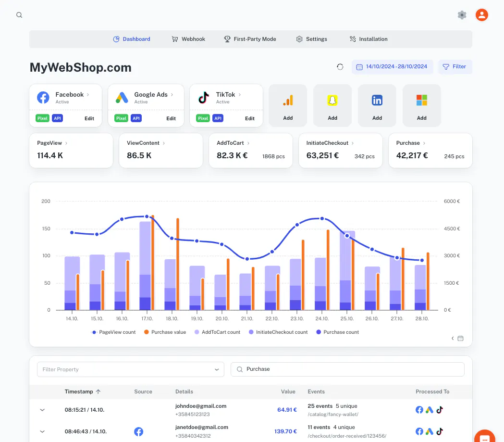Viewport: 504px width, 442px height.
Task: Open the orange user profile avatar
Action: pos(481,15)
